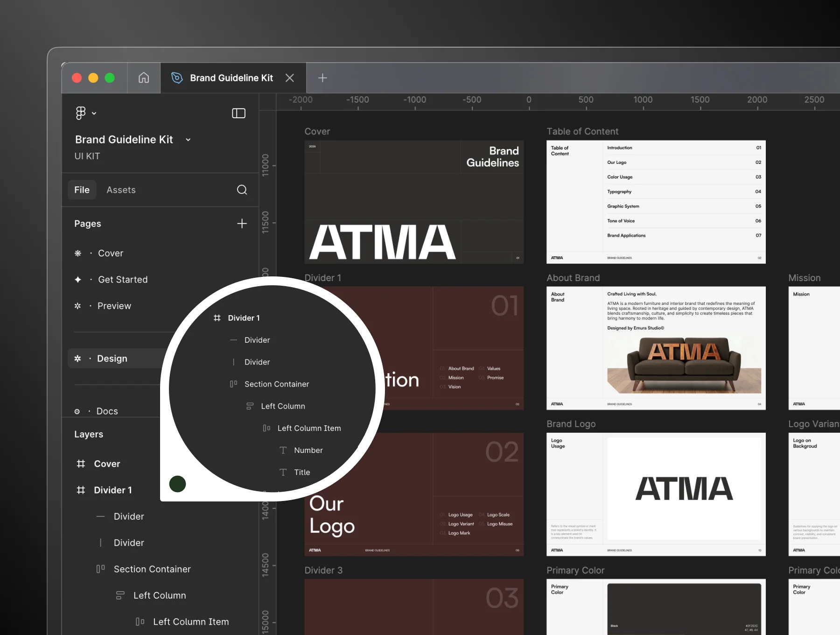The image size is (840, 635).
Task: Click the Primary Color black swatch on canvas
Action: 684,609
